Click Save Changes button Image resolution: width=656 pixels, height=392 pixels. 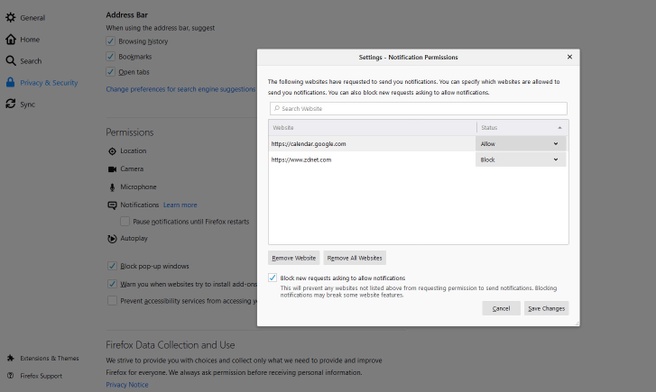tap(546, 308)
